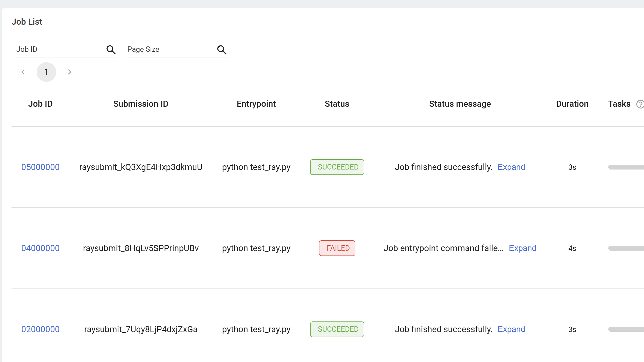
Task: Go to next page arrow
Action: click(x=69, y=72)
